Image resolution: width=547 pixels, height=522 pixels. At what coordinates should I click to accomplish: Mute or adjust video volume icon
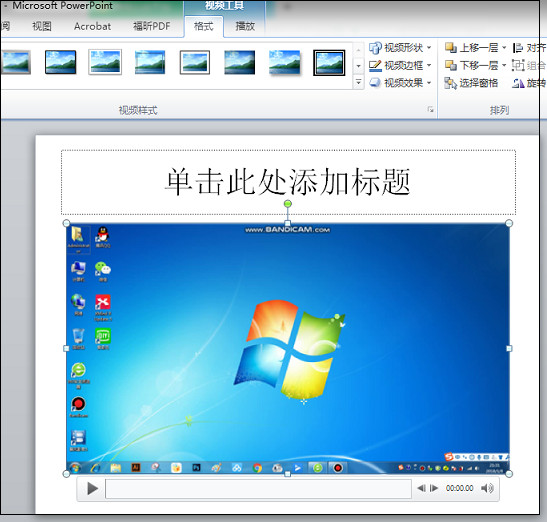487,488
